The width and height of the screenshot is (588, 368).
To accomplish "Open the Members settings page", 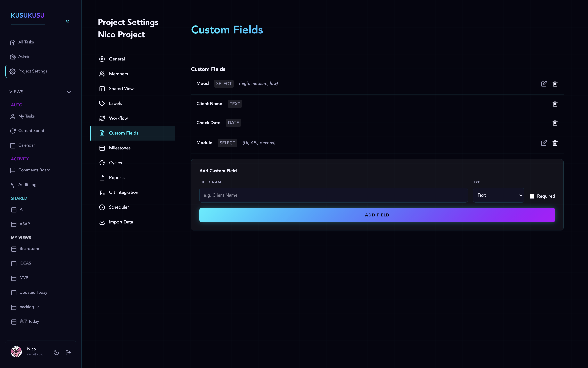I will point(118,74).
